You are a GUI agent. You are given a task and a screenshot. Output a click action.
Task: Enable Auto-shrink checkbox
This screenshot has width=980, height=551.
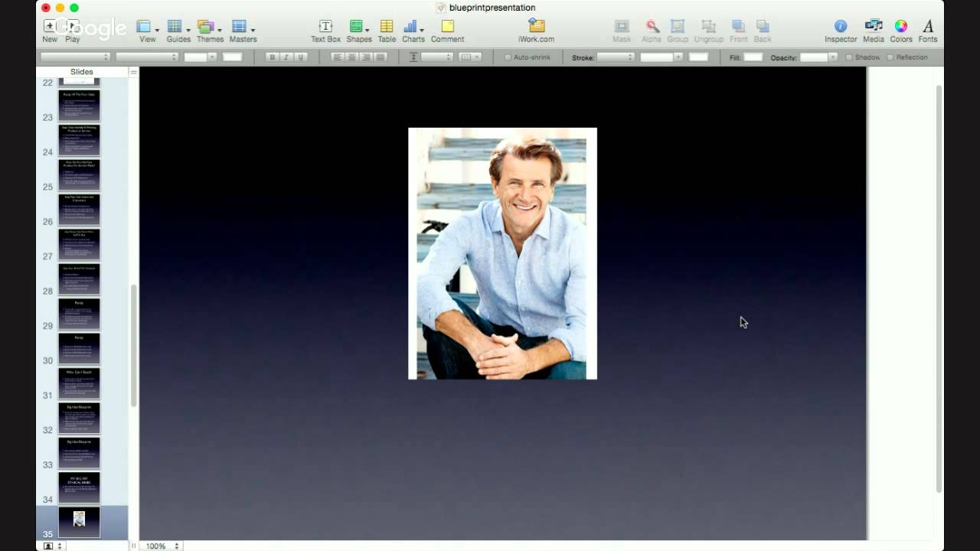[508, 57]
